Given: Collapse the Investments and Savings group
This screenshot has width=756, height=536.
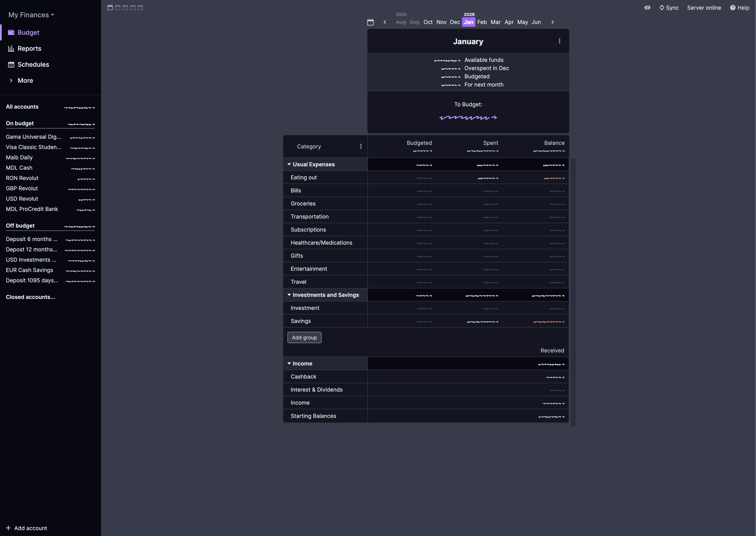Looking at the screenshot, I should click(289, 295).
